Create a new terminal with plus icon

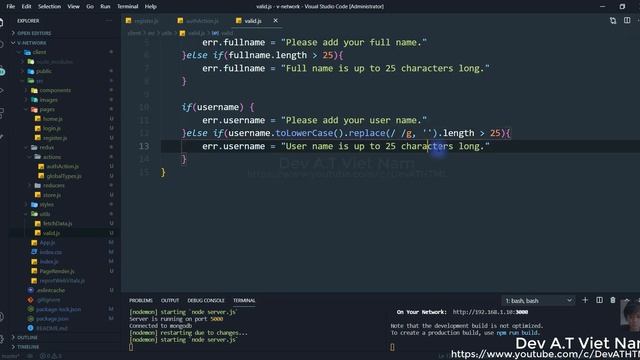coord(585,300)
